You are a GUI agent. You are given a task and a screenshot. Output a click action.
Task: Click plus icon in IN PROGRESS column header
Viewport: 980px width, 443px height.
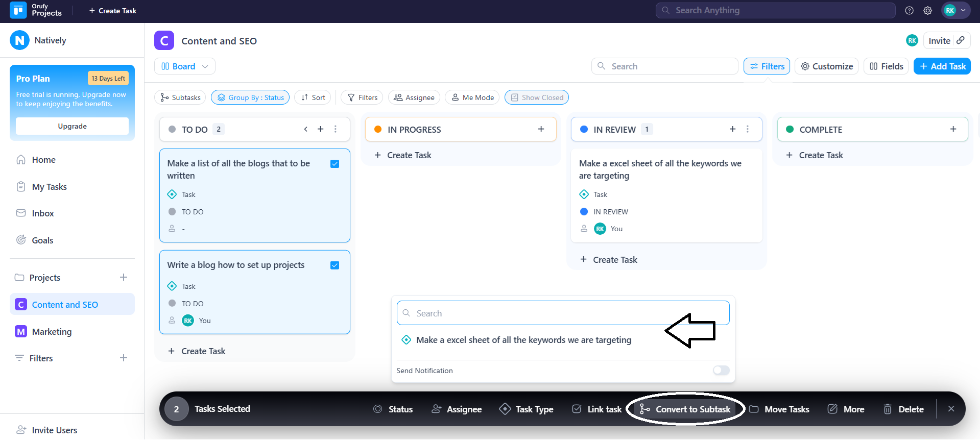point(541,129)
